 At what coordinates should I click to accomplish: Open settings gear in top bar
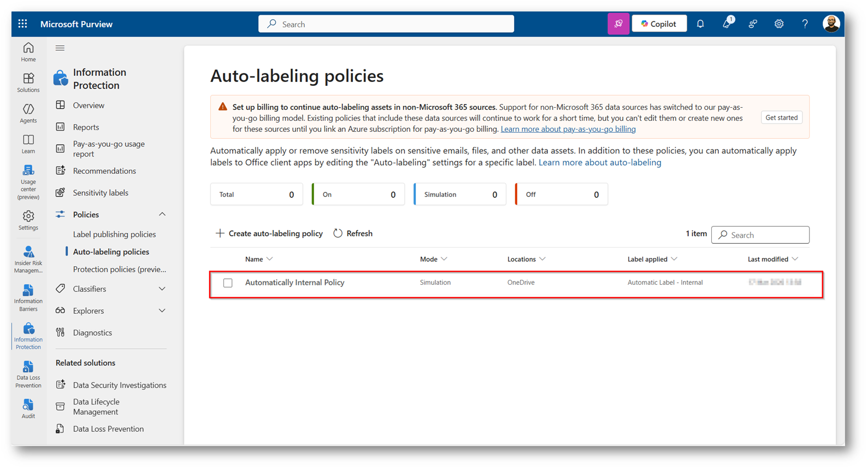(x=779, y=24)
